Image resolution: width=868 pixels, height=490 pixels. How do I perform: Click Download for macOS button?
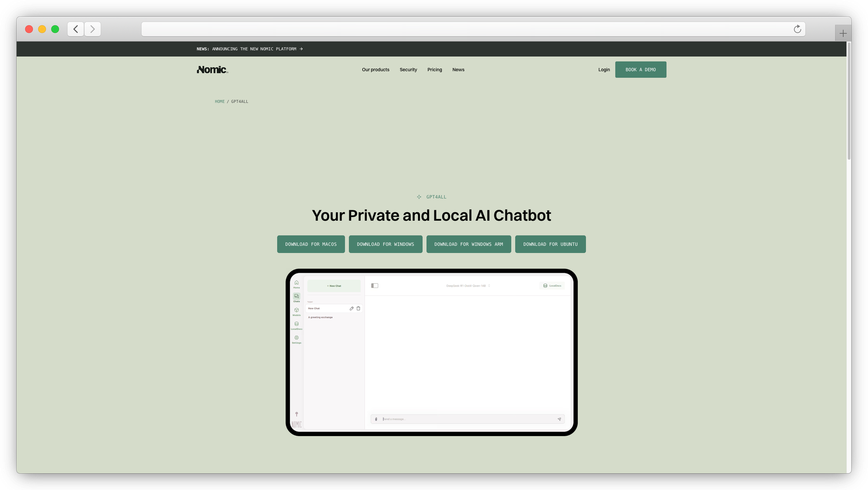[311, 244]
